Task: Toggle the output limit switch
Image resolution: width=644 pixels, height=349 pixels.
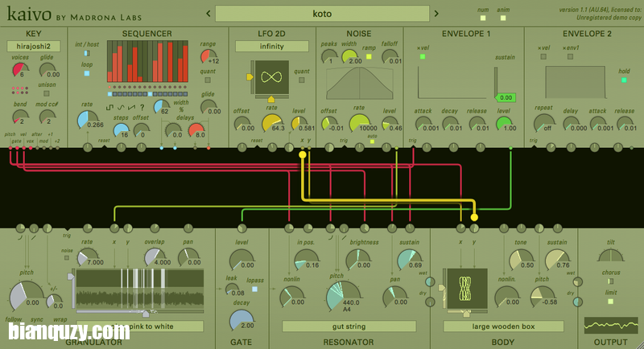Action: [x=611, y=302]
